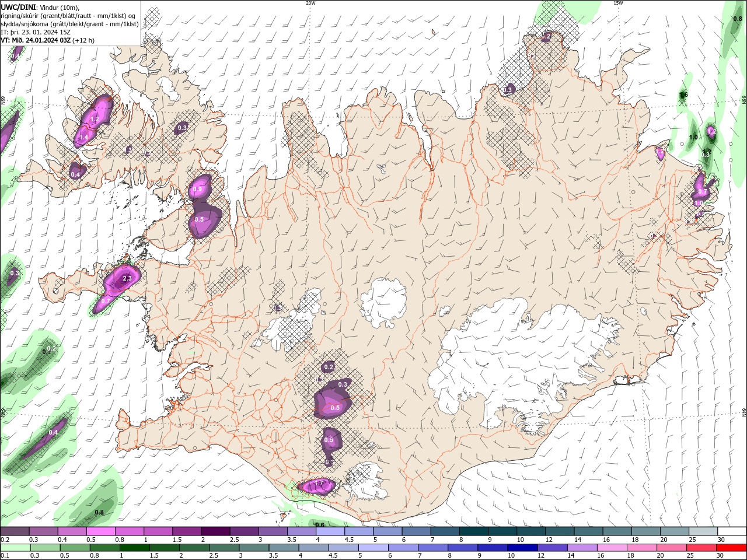Click the 2.3 precipitation value on Snæfellsnes

[x=127, y=279]
